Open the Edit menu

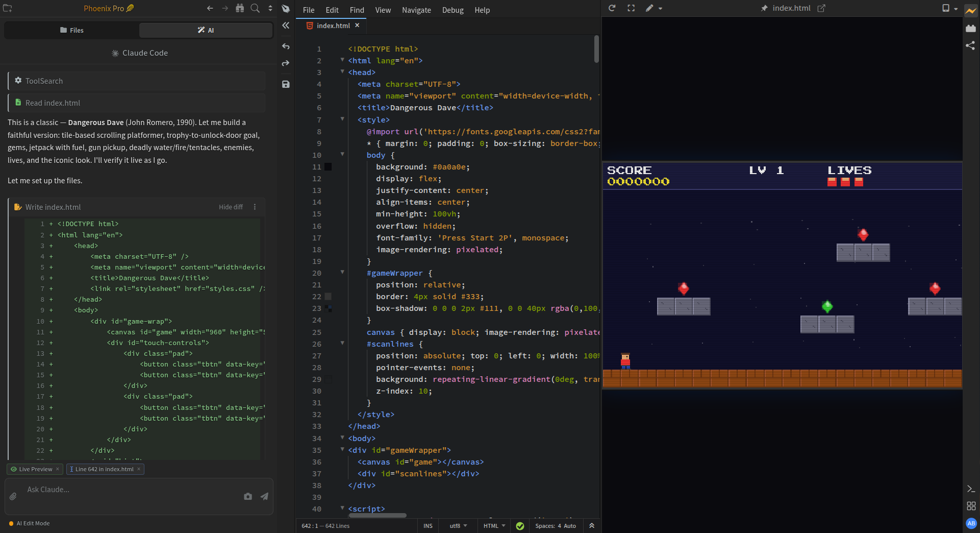click(332, 10)
